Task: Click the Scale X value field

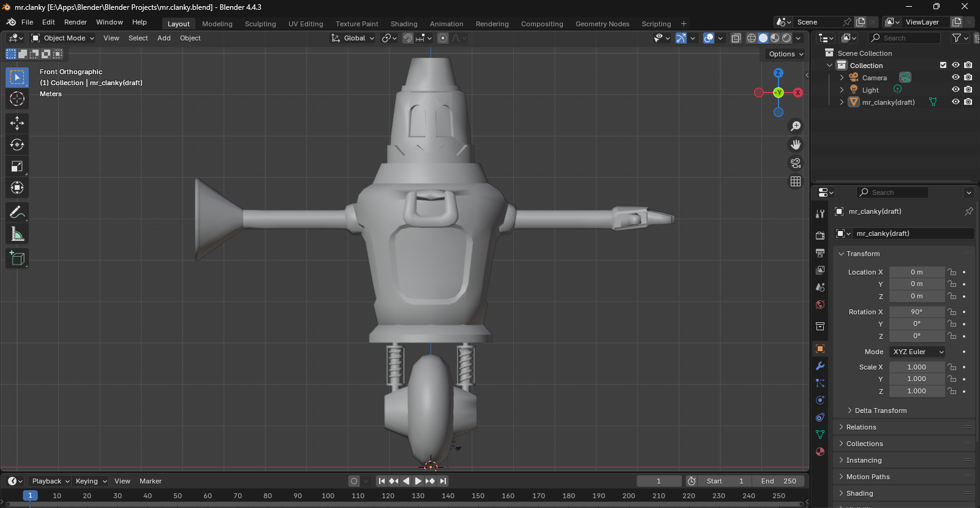Action: click(917, 367)
